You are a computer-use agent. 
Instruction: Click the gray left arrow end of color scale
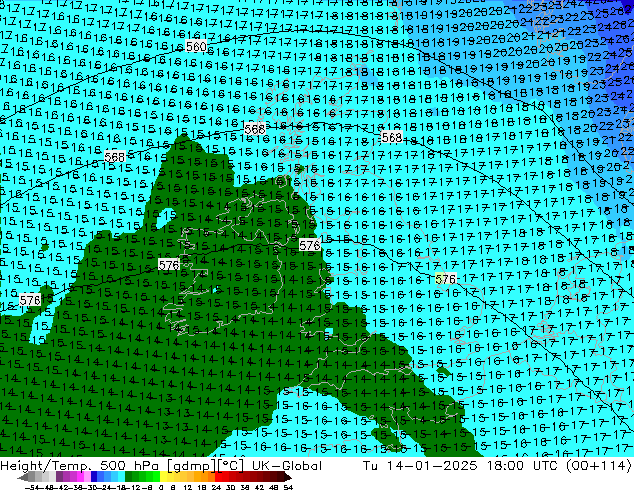point(23,478)
